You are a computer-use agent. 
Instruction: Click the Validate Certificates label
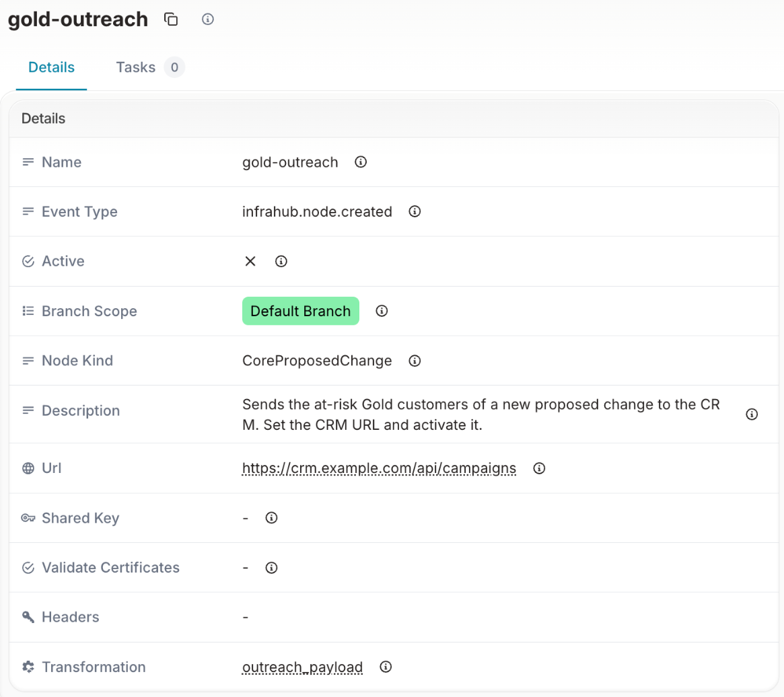[x=110, y=568]
